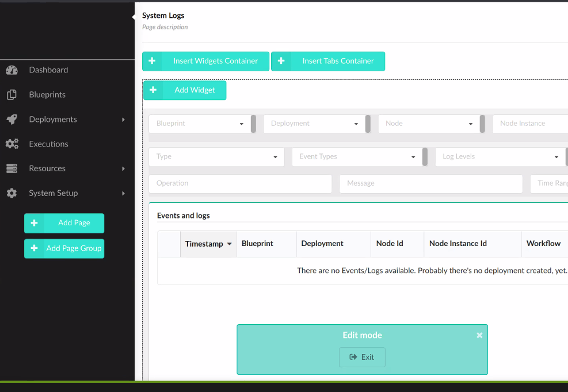Click the Message input field
The width and height of the screenshot is (568, 392).
coord(430,183)
